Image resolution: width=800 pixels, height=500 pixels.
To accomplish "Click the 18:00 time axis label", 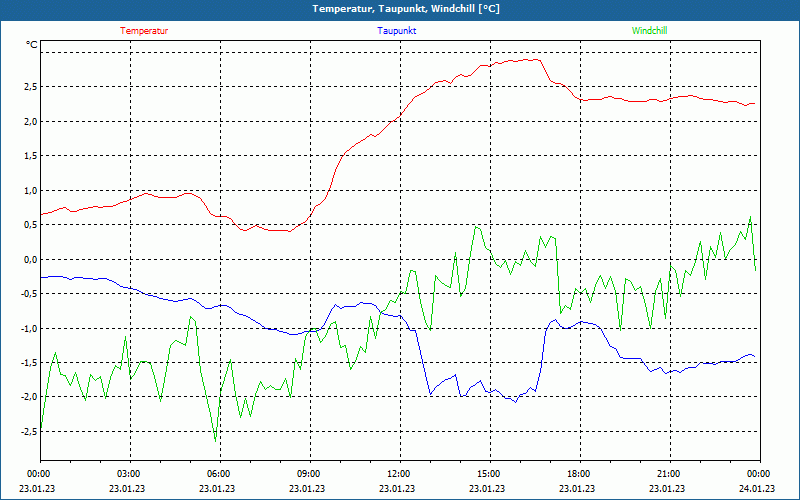I will 578,473.
